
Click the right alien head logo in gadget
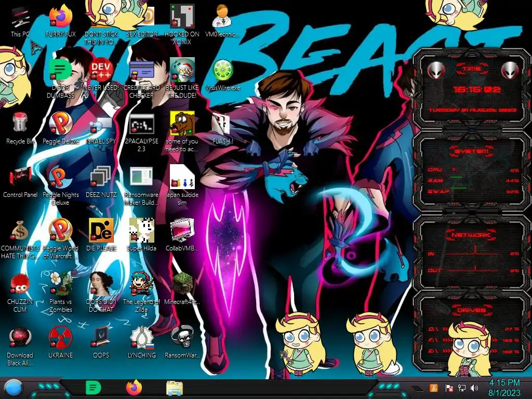coord(510,70)
